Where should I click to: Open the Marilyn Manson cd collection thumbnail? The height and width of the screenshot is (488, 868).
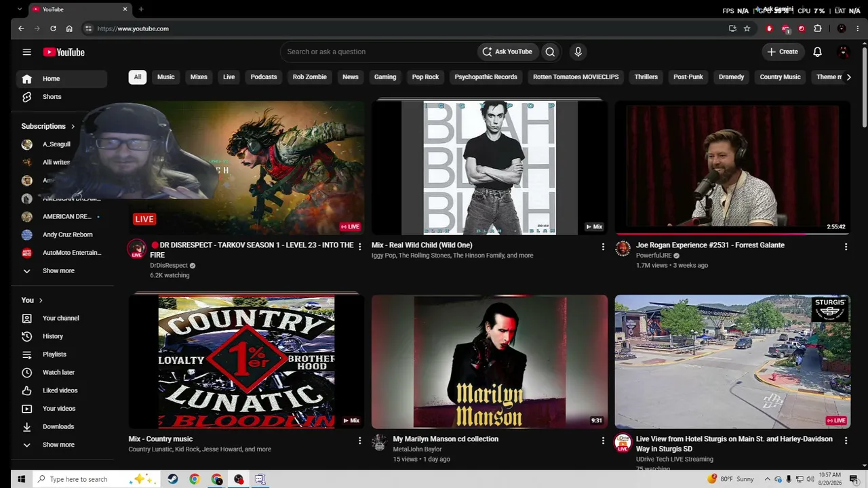(x=490, y=361)
